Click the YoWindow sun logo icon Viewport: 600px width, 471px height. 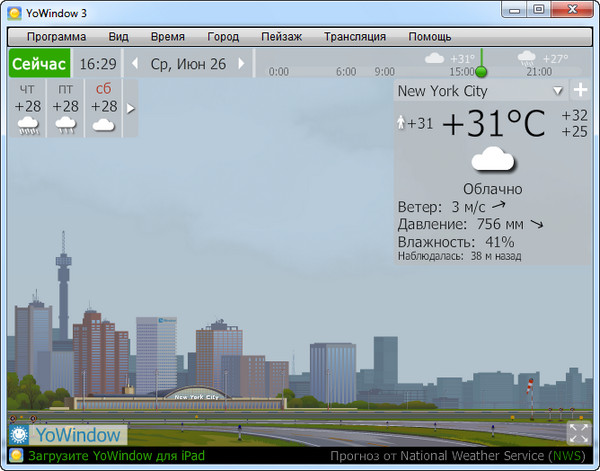(x=19, y=435)
